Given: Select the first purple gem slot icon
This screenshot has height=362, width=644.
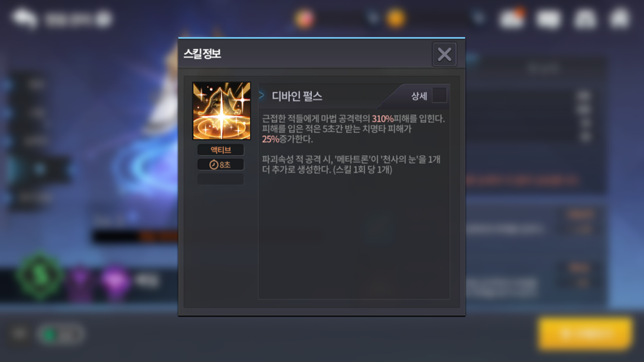Looking at the screenshot, I should point(80,281).
